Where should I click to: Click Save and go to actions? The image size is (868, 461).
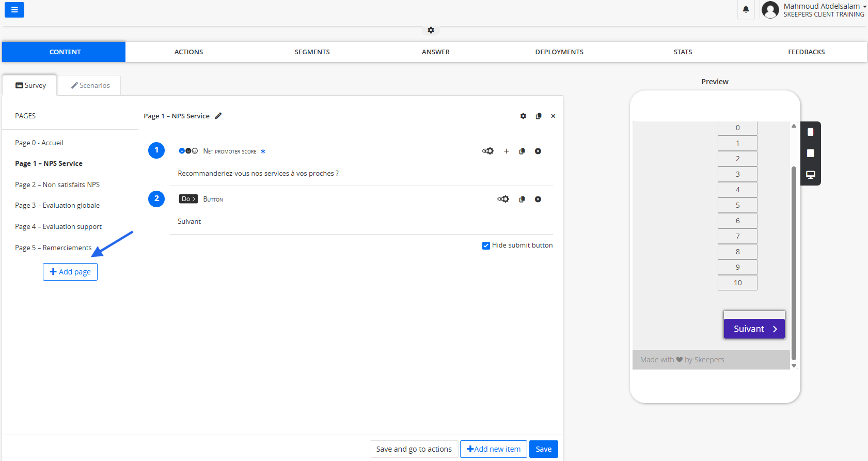(414, 449)
